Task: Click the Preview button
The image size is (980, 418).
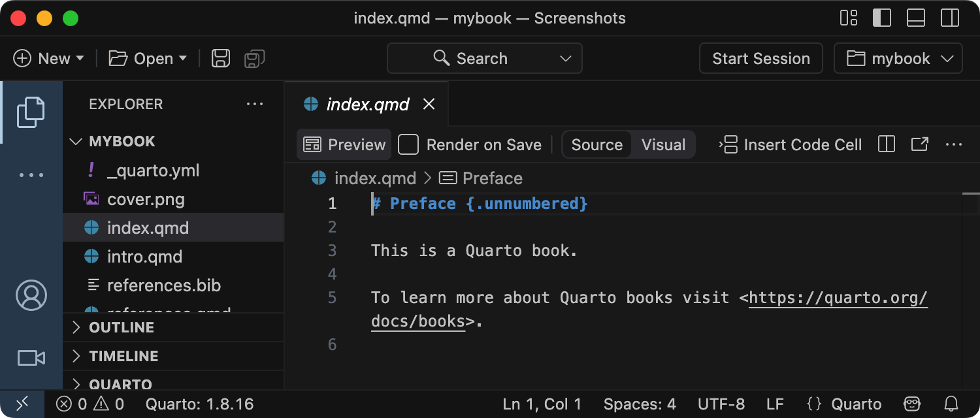Action: (x=344, y=144)
